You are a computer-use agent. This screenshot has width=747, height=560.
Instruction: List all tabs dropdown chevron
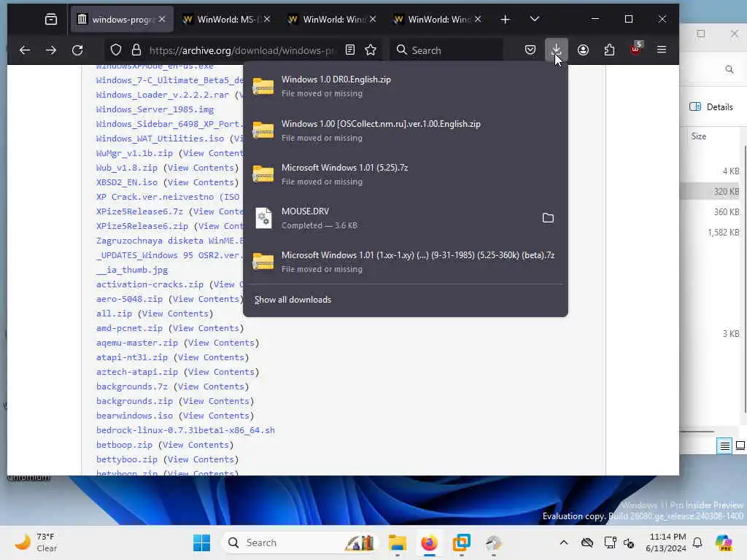tap(535, 19)
